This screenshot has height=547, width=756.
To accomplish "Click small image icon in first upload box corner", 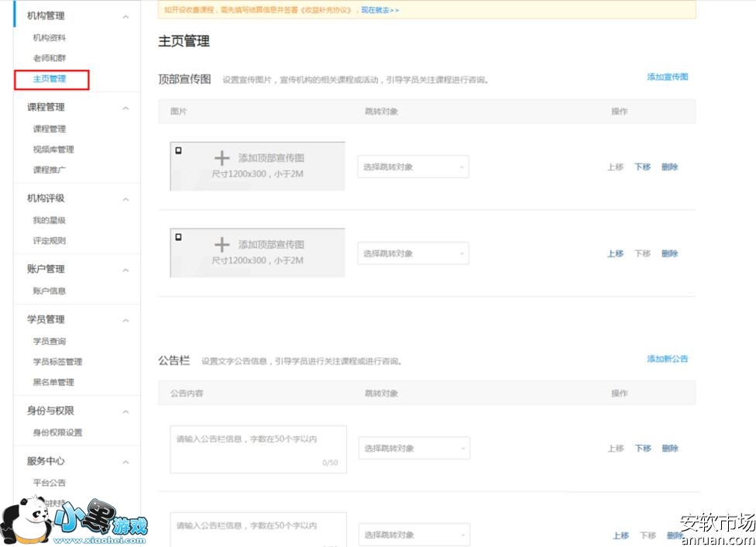I will 178,150.
